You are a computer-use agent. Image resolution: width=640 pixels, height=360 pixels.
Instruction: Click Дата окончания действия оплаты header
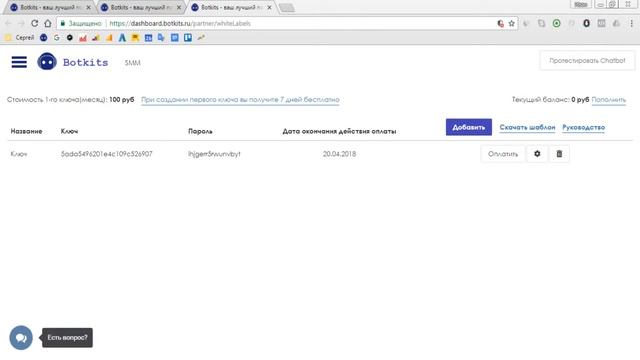click(339, 131)
